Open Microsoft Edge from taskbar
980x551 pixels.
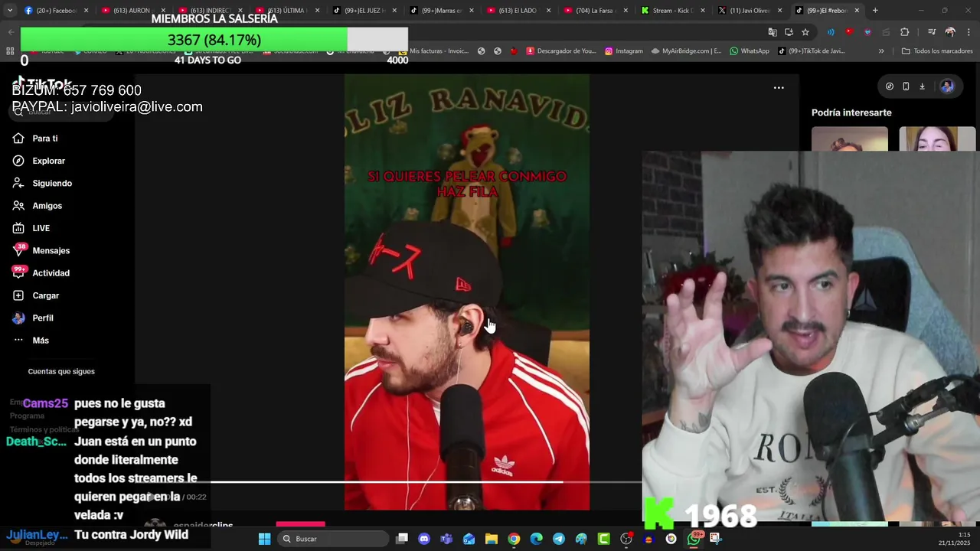pos(536,539)
